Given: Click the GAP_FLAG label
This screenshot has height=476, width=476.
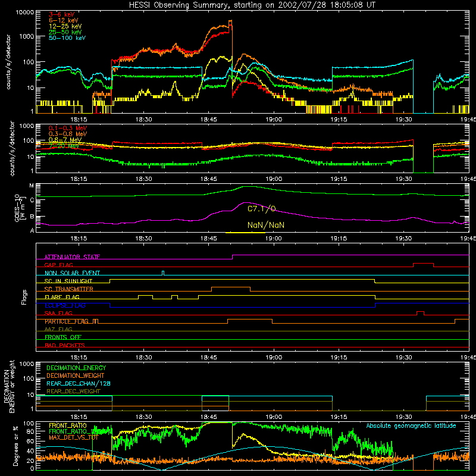Looking at the screenshot, I should point(58,265).
